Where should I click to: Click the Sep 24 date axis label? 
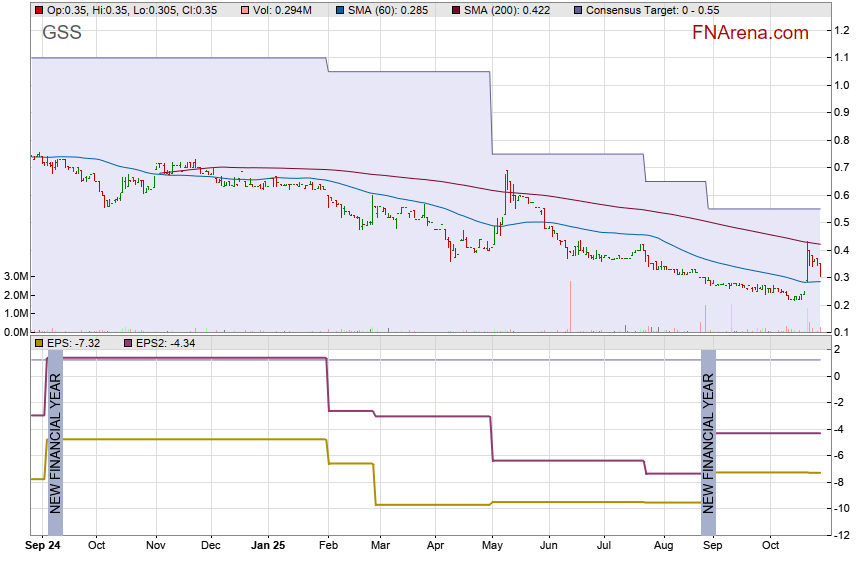(44, 546)
